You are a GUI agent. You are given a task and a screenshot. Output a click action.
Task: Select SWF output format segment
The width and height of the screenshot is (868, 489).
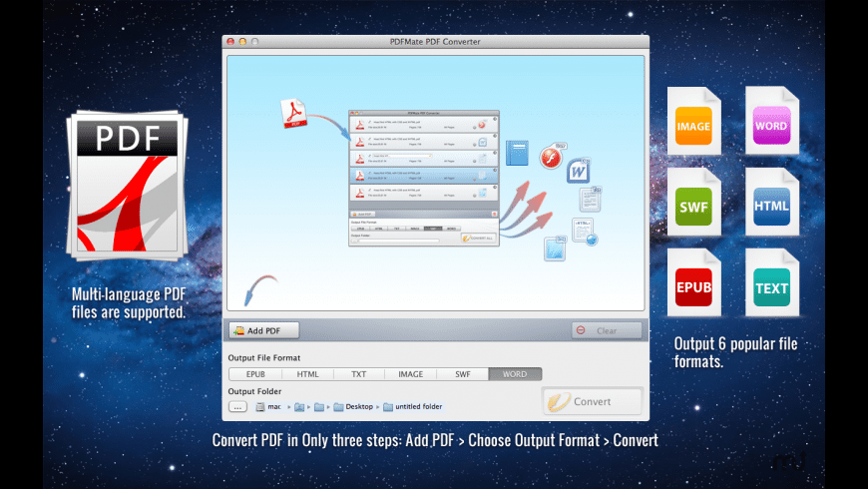462,374
